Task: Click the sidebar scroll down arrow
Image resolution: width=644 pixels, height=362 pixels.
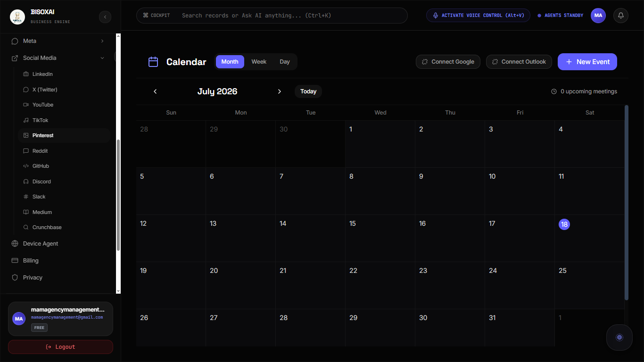Action: (x=118, y=291)
